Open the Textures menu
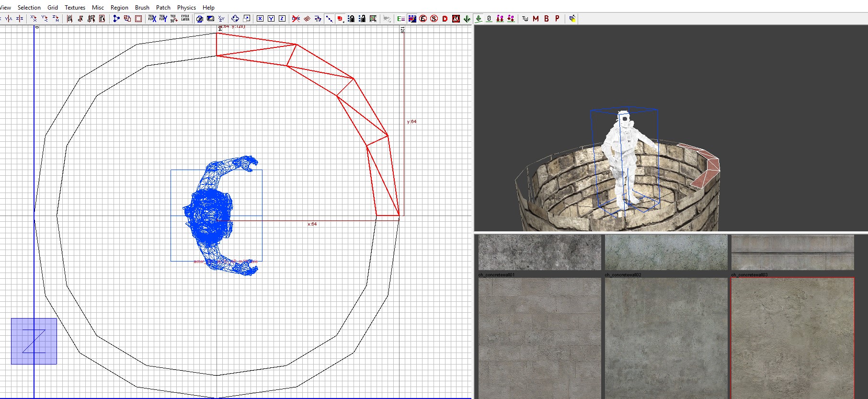868x399 pixels. point(75,8)
